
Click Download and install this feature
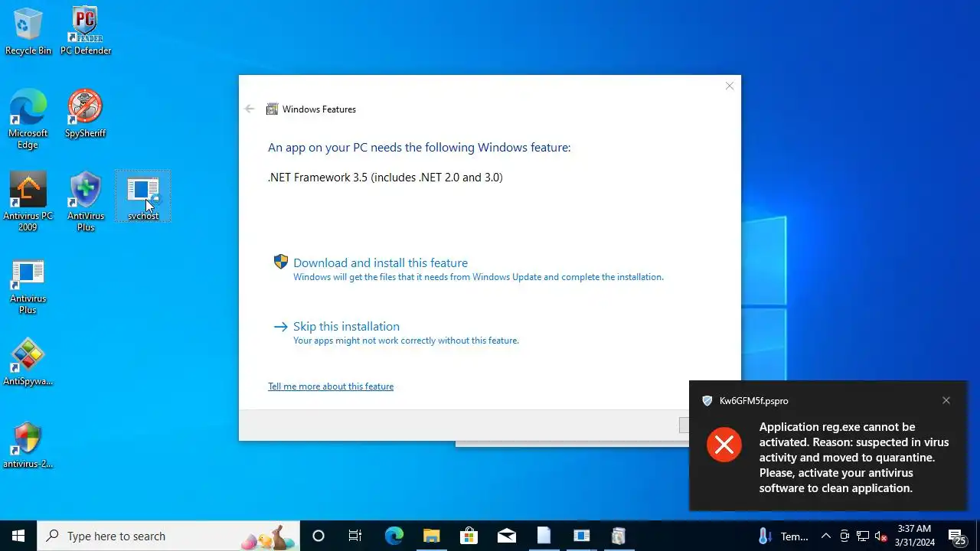pos(381,262)
